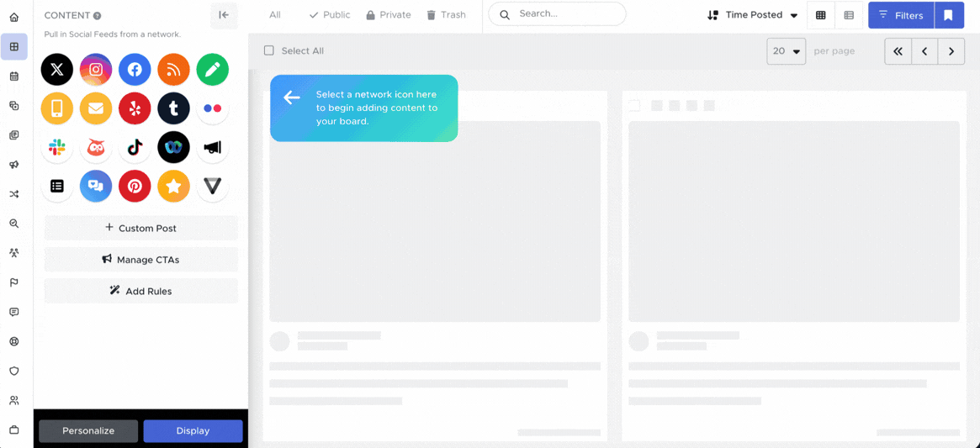Open the users sidebar icon
Screen dimensions: 980x448
(x=13, y=401)
